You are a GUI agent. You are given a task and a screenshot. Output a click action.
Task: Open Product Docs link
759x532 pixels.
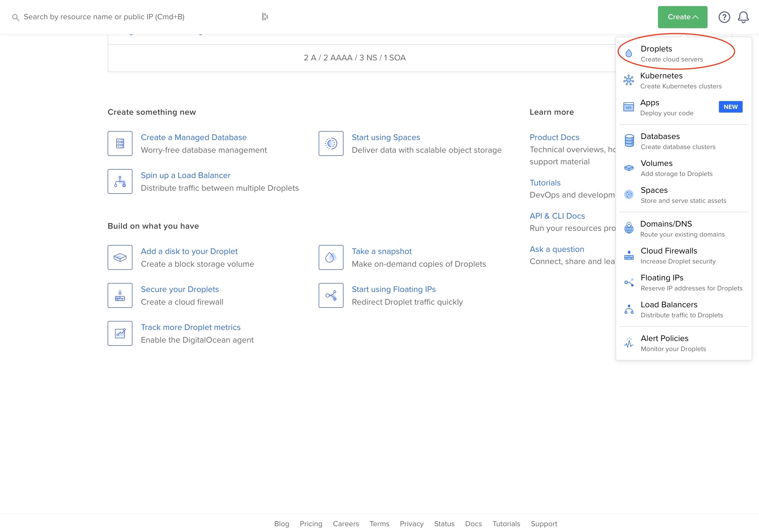tap(554, 137)
